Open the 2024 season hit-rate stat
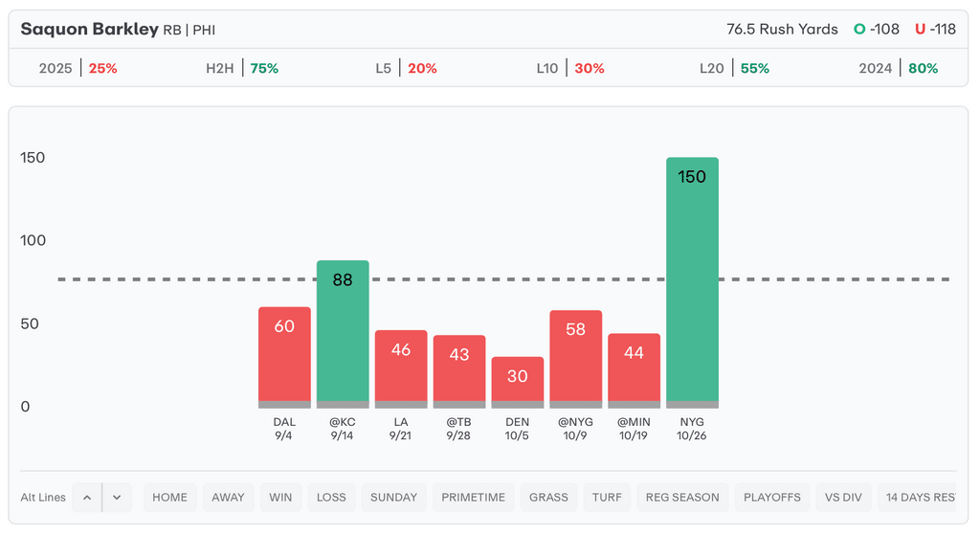Image resolution: width=980 pixels, height=534 pixels. pyautogui.click(x=898, y=69)
